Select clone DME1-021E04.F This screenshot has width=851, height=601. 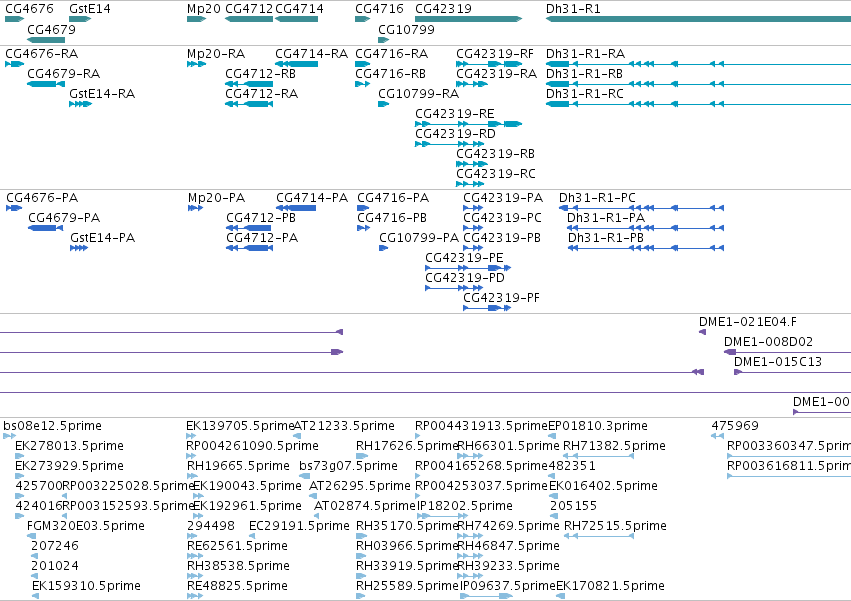(x=748, y=322)
